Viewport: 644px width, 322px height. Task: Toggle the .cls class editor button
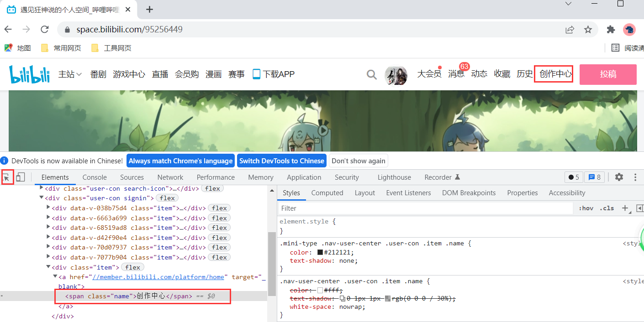pos(607,208)
